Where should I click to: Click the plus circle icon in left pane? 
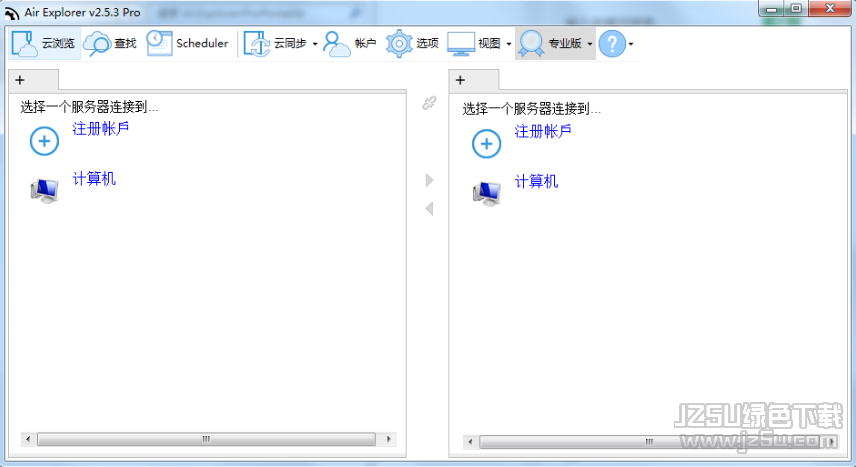pyautogui.click(x=44, y=141)
